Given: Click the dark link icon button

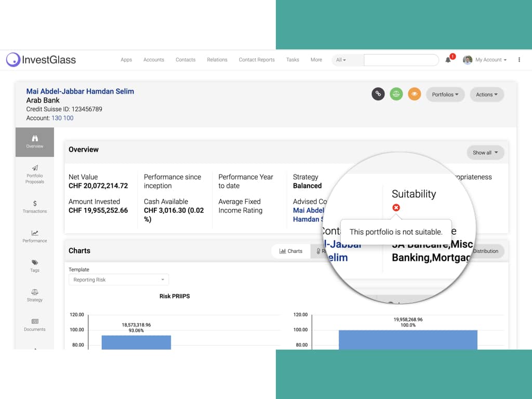Looking at the screenshot, I should pos(378,94).
